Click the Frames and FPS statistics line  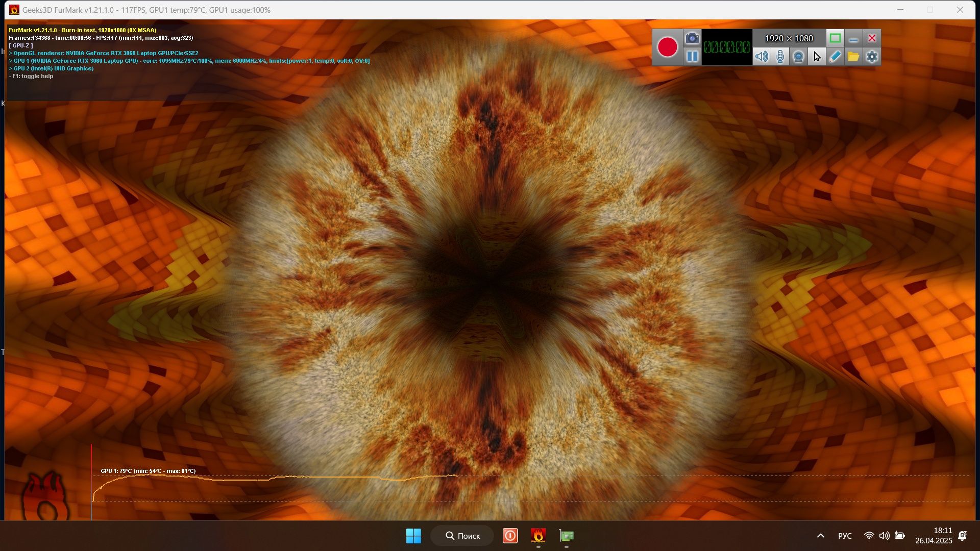coord(101,38)
